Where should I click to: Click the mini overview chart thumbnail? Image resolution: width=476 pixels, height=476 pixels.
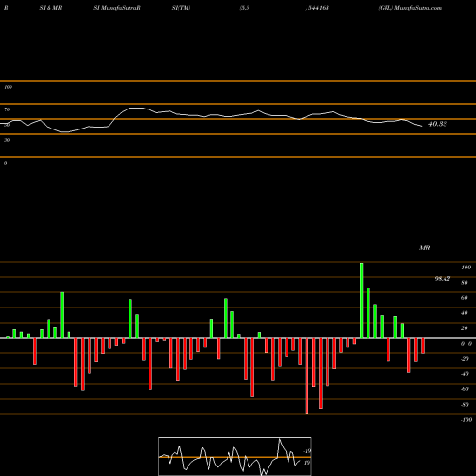235,456
